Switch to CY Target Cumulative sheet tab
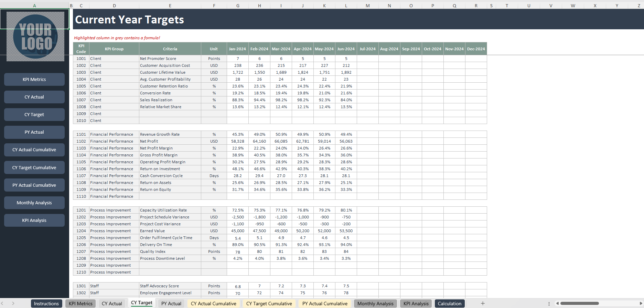Viewport: 644px width, 308px height. (269, 304)
